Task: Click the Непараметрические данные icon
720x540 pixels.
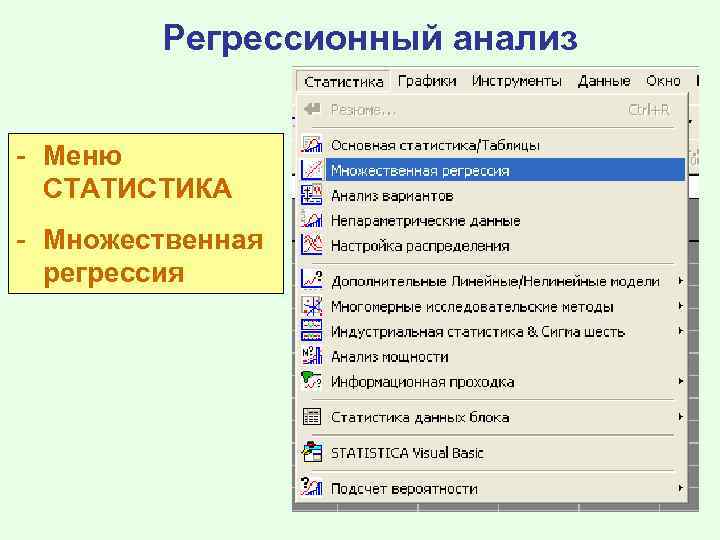Action: coord(312,219)
